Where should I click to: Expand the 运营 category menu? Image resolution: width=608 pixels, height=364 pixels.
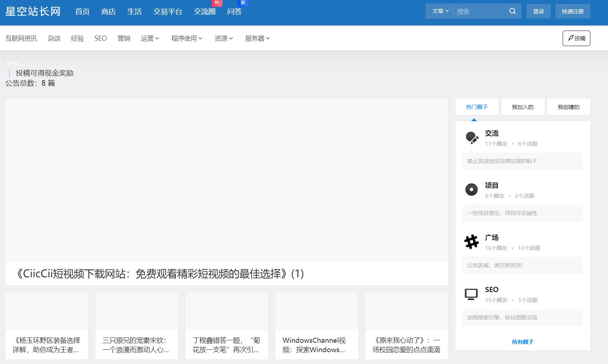tap(150, 38)
